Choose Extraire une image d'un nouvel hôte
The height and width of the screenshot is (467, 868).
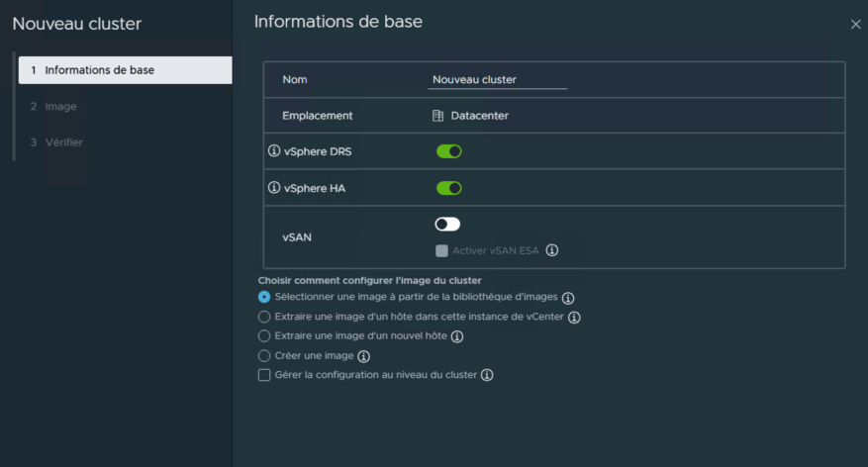tap(264, 336)
